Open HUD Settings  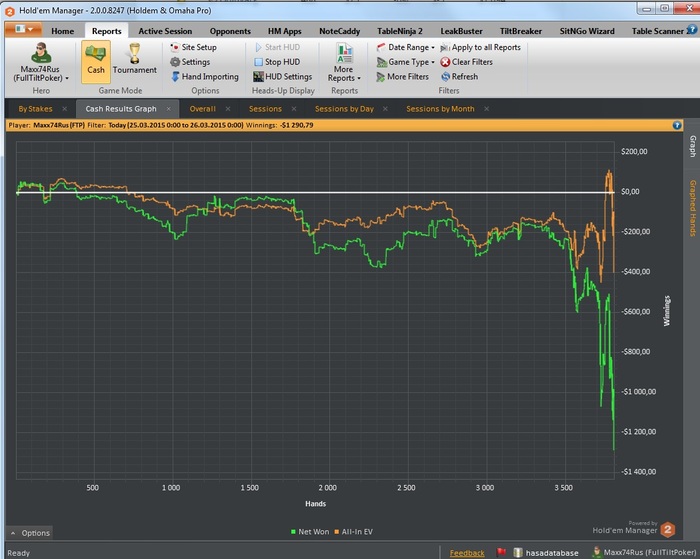coord(283,76)
